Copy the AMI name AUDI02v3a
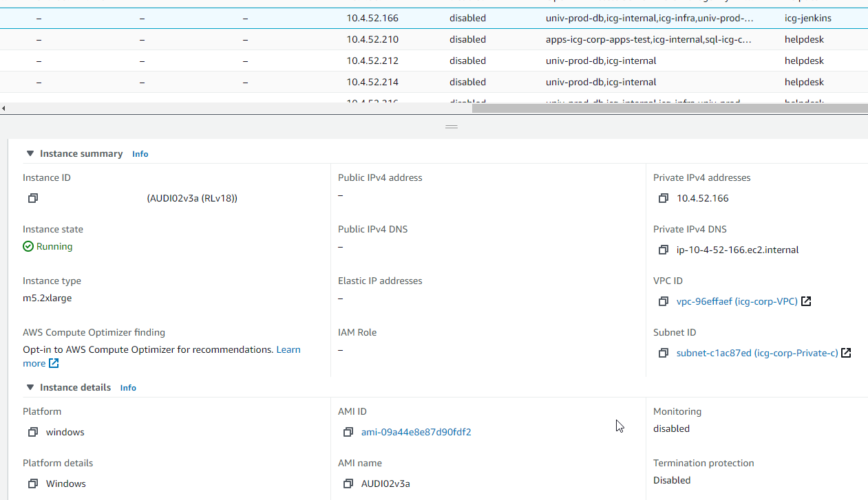 (348, 483)
